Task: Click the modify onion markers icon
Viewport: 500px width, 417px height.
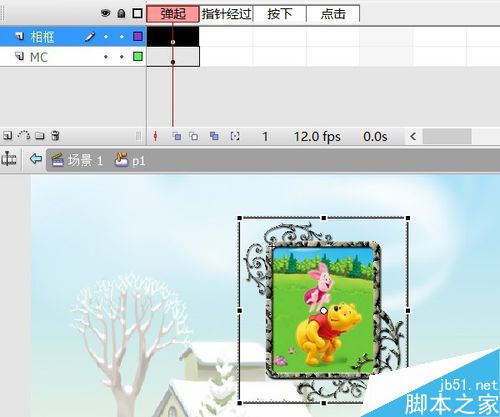Action: tap(235, 136)
